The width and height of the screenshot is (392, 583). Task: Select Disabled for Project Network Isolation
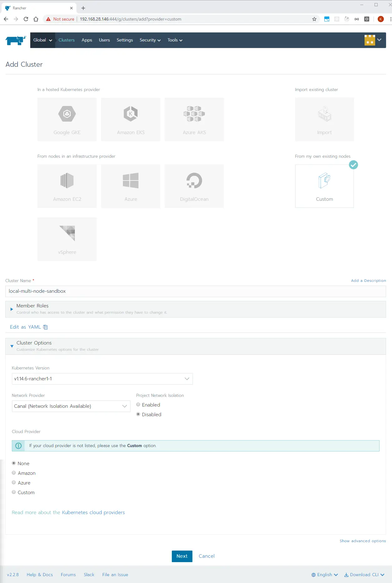[x=138, y=414]
